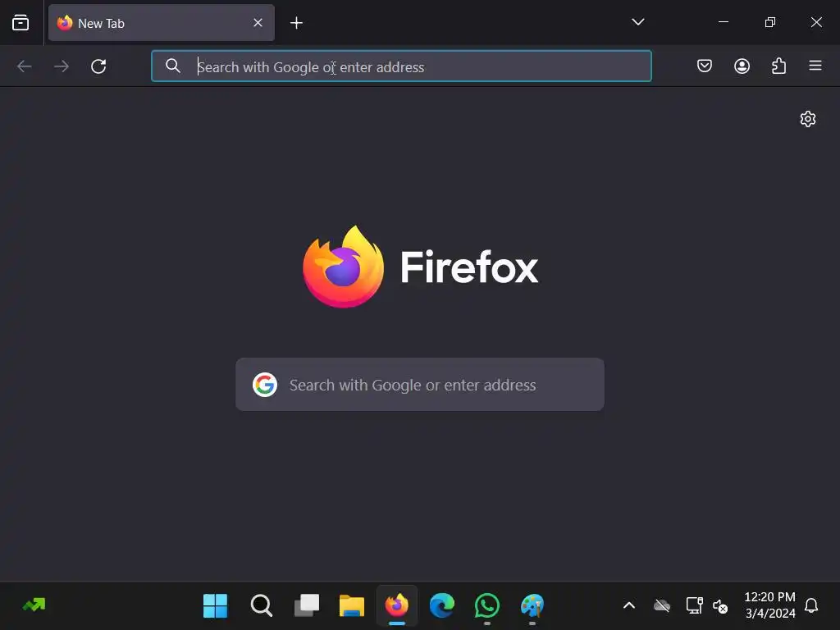The height and width of the screenshot is (630, 840).
Task: Reload the current page
Action: (98, 66)
